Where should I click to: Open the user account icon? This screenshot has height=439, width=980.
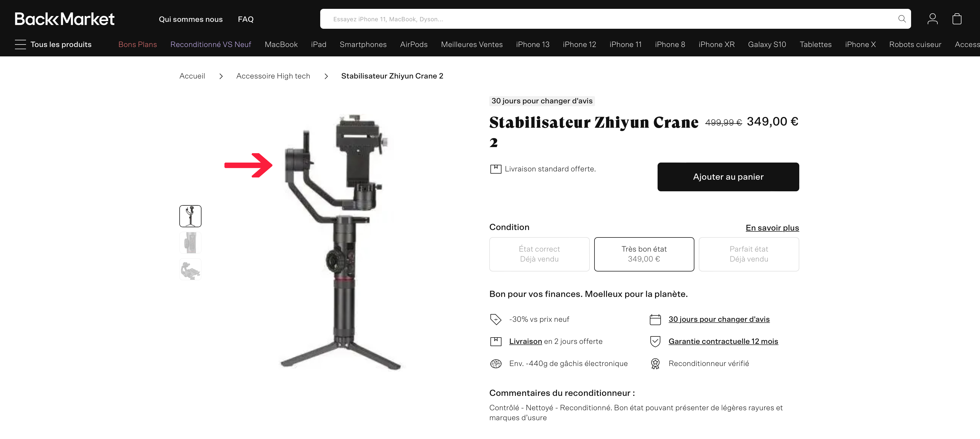(932, 19)
